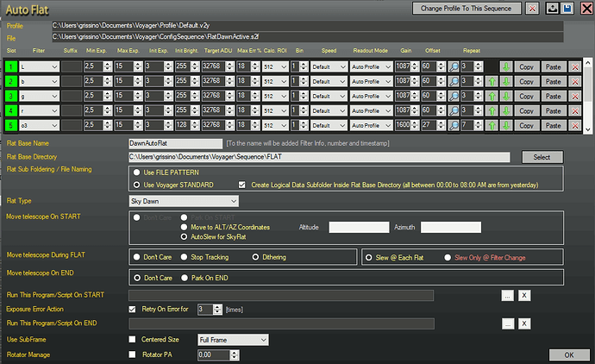The image size is (595, 364).
Task: Click the Azimuth input field
Action: (x=451, y=227)
